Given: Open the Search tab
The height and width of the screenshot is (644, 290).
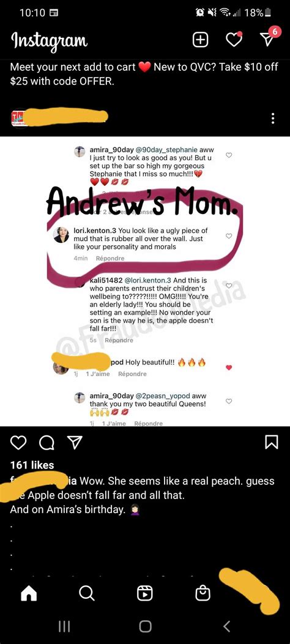Looking at the screenshot, I should click(87, 593).
